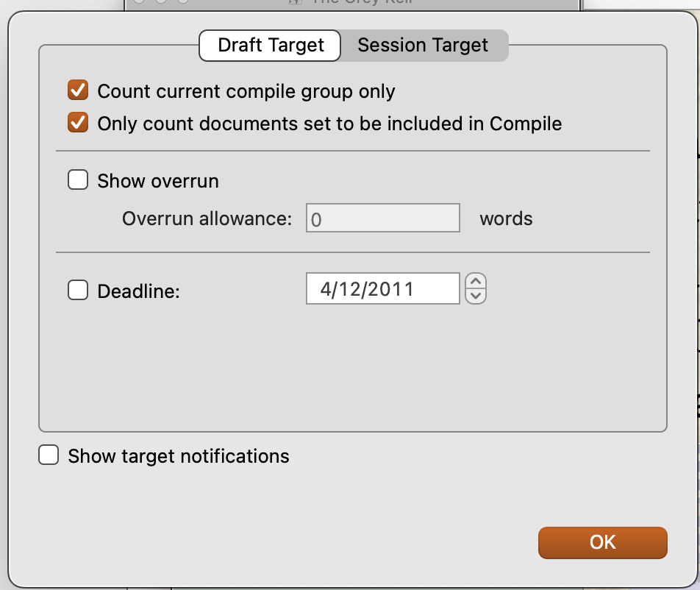Click the Show overrun label text
The image size is (700, 590).
(158, 181)
